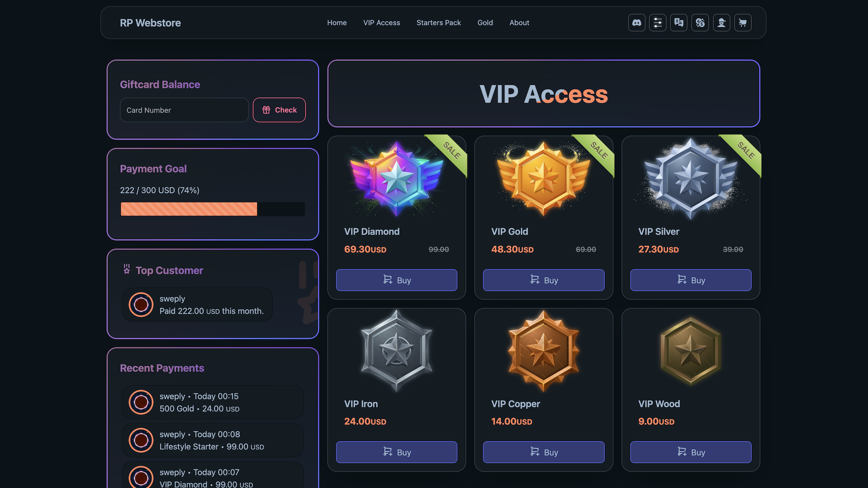Click the Payment Goal progress bar
The height and width of the screenshot is (488, 868).
click(x=212, y=209)
